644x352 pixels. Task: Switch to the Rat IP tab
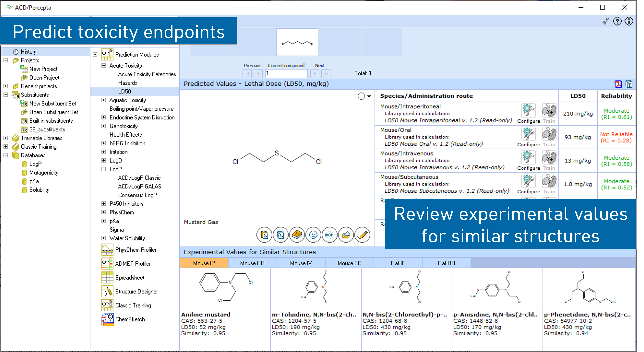398,263
